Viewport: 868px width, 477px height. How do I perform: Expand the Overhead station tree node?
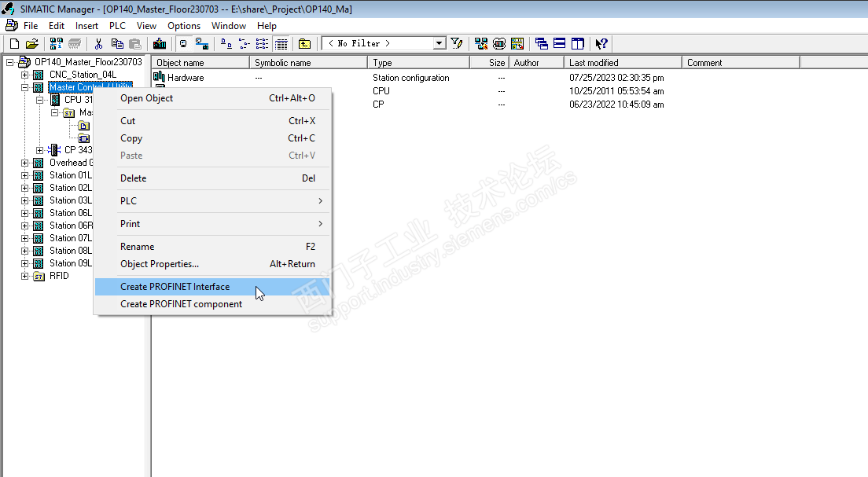pos(25,163)
